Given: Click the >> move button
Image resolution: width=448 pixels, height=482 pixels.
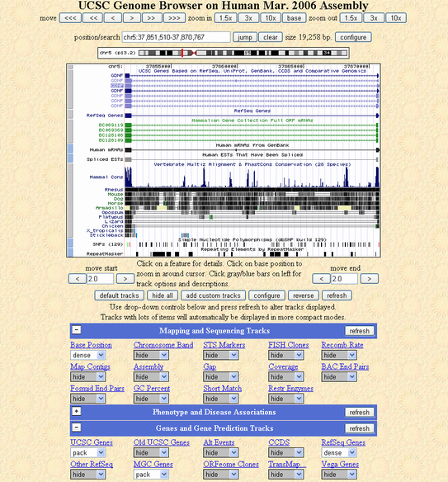Looking at the screenshot, I should tap(152, 18).
